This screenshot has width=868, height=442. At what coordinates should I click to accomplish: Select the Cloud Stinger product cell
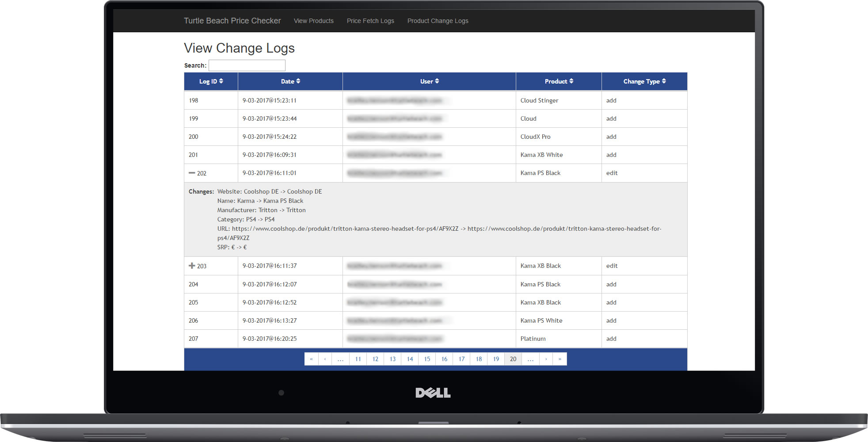point(559,100)
